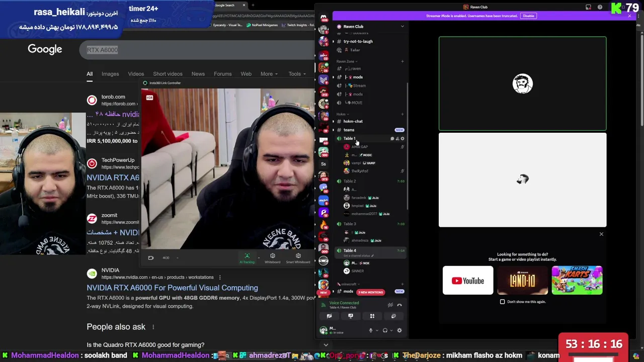This screenshot has height=362, width=644.
Task: Disconnect from voice call in Discord
Action: click(x=399, y=305)
